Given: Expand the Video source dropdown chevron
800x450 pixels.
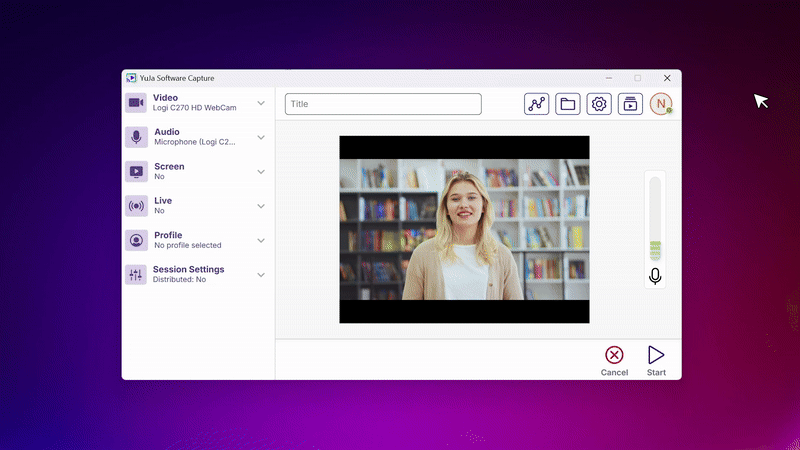Looking at the screenshot, I should click(x=261, y=103).
